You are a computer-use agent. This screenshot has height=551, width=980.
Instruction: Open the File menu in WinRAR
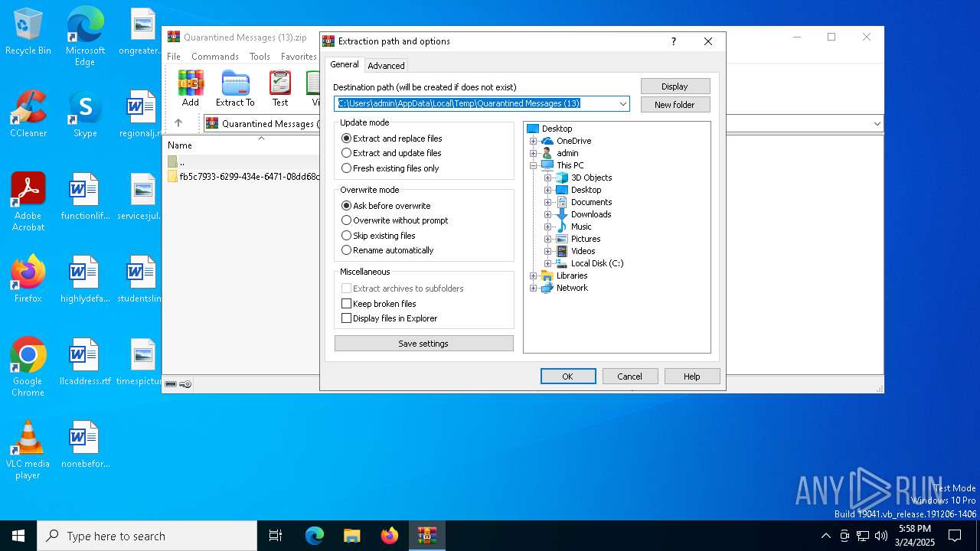[x=174, y=57]
